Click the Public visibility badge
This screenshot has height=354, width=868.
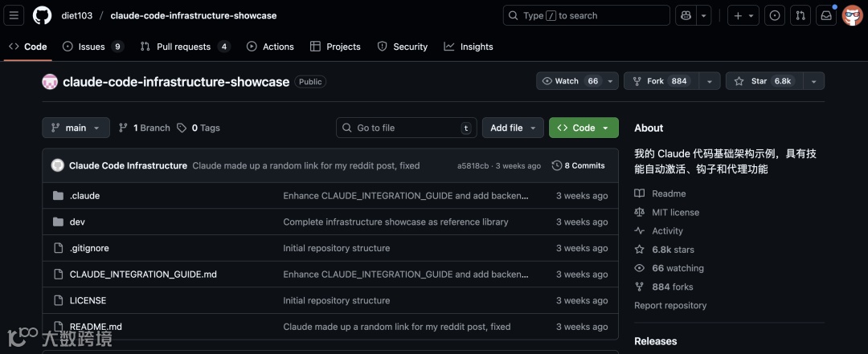(310, 82)
